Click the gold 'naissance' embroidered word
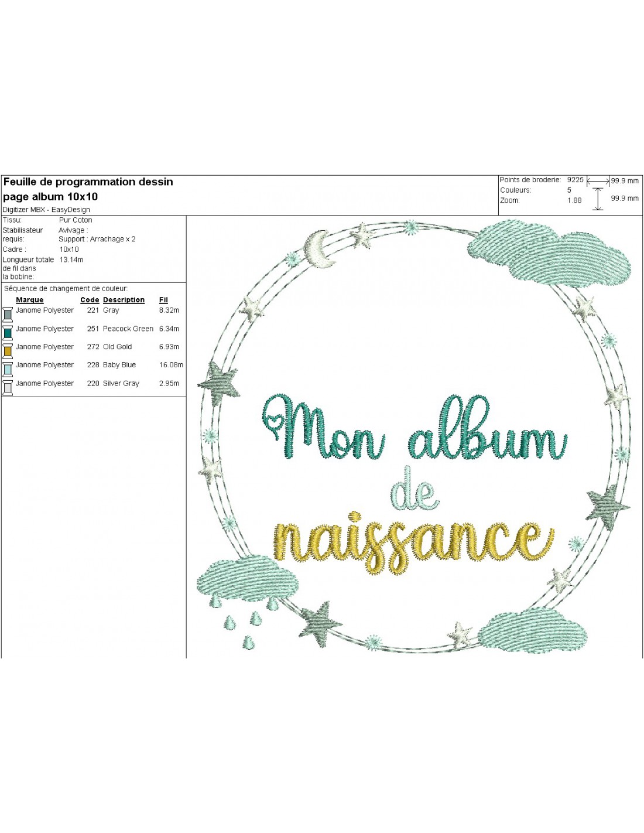 click(x=413, y=542)
